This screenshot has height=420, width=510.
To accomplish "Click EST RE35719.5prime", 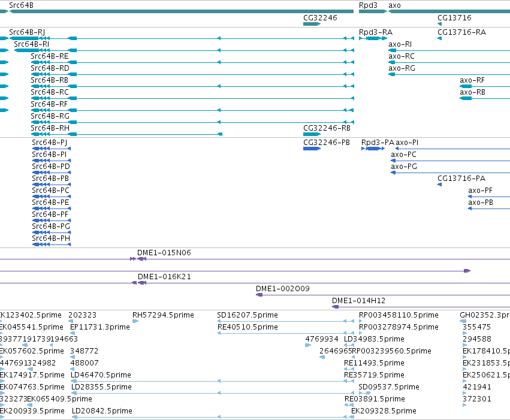I will [374, 375].
